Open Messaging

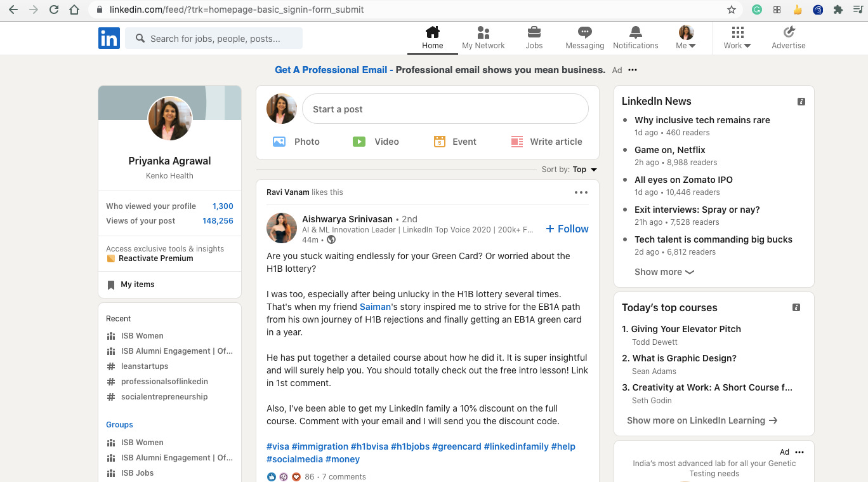pos(585,38)
